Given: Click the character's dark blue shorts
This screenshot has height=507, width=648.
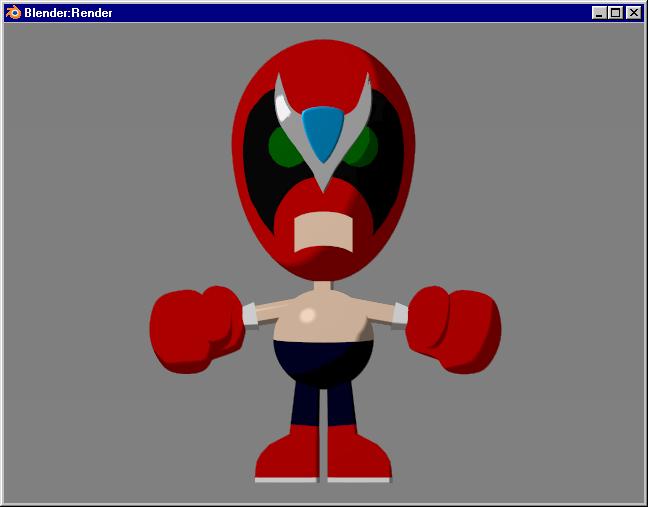Looking at the screenshot, I should (323, 363).
